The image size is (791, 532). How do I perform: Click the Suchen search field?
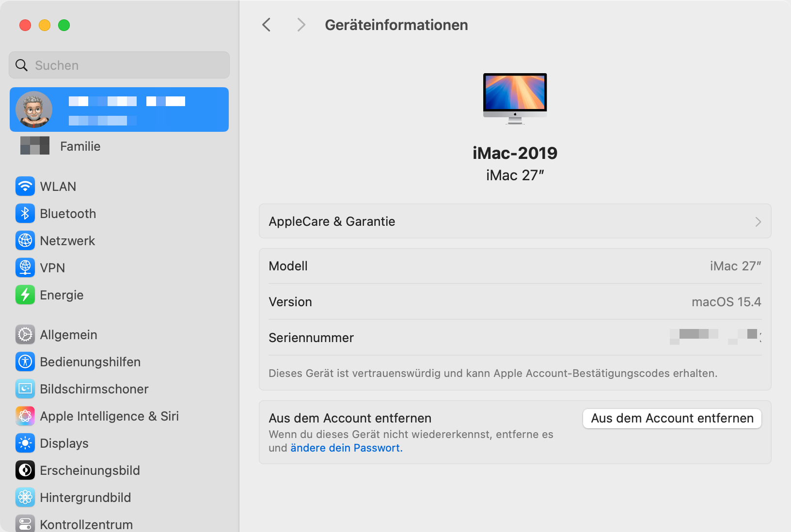pos(119,65)
